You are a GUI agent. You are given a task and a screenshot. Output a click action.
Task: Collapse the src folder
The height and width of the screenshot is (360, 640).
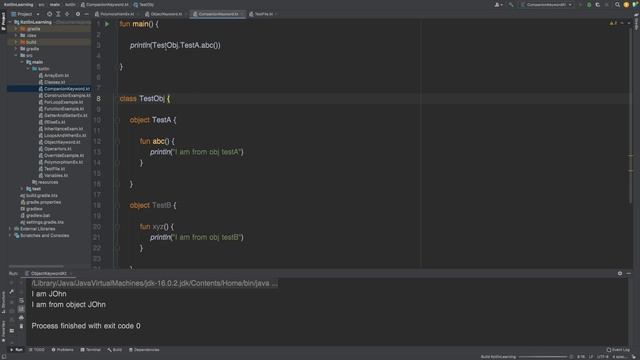coord(16,55)
